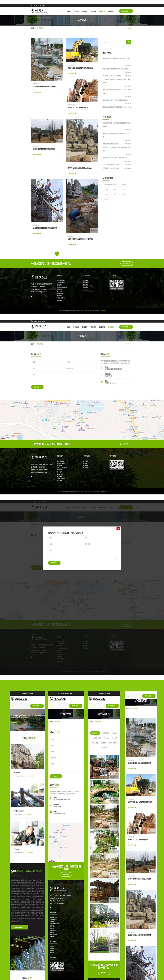Open the hamburger menu on the mobile home page

coord(13,706)
